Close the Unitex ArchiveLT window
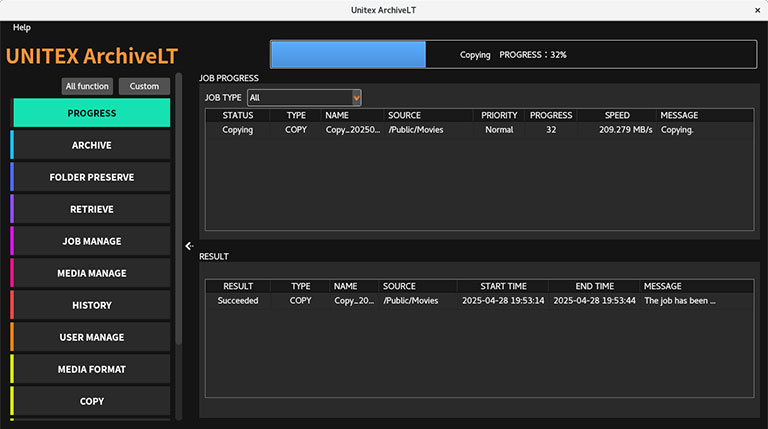The width and height of the screenshot is (768, 429). point(757,10)
